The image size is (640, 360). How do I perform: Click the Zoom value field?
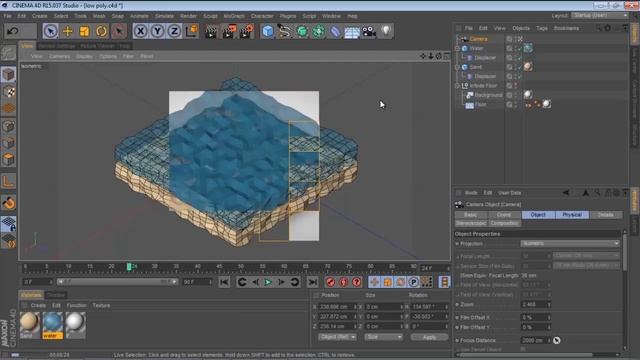(x=536, y=304)
